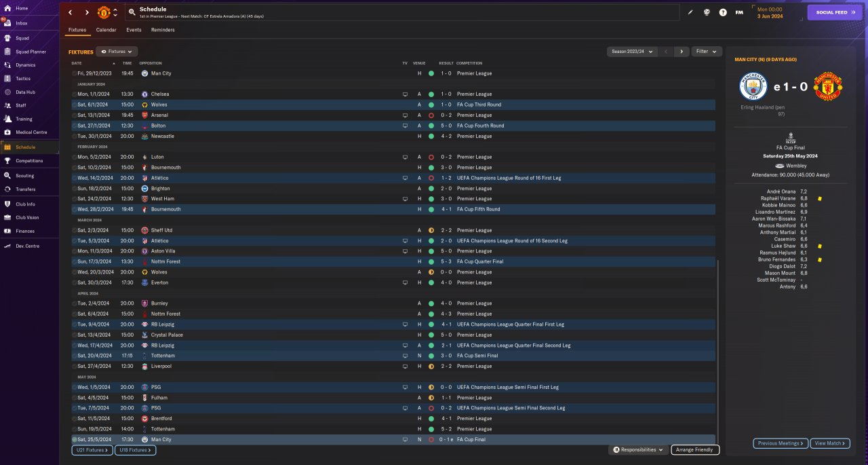Open the Dynamics section icon

tap(7, 65)
